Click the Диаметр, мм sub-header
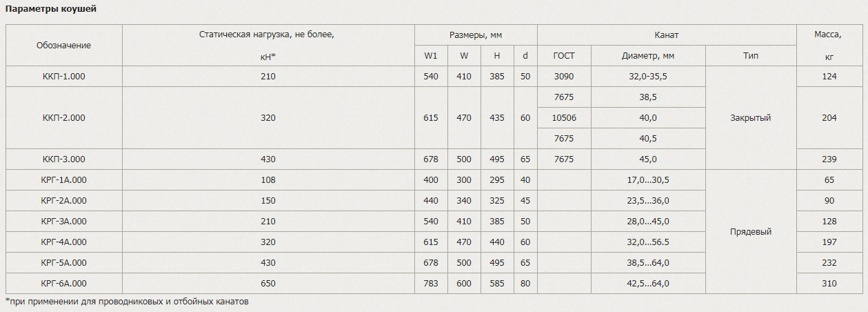 [x=648, y=56]
